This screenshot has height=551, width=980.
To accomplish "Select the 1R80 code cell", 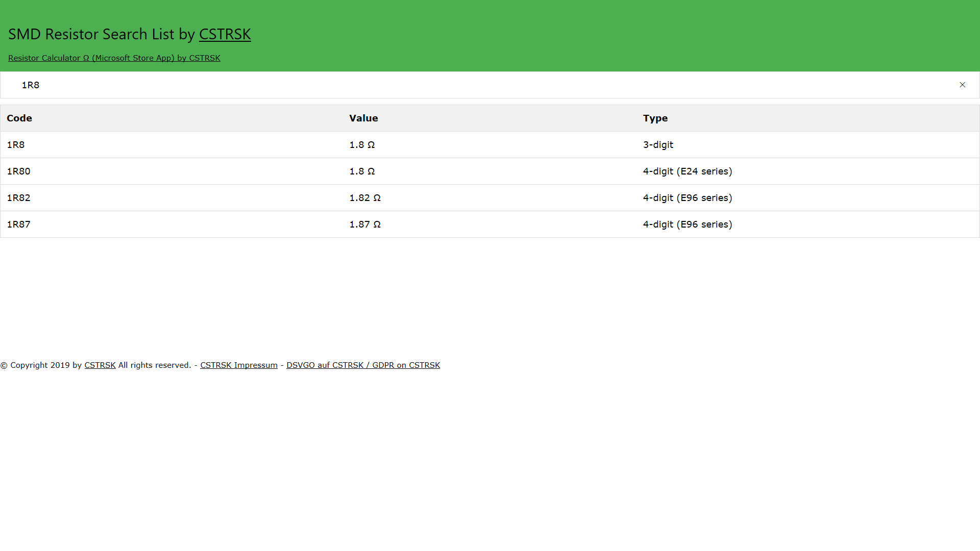I will pos(18,171).
